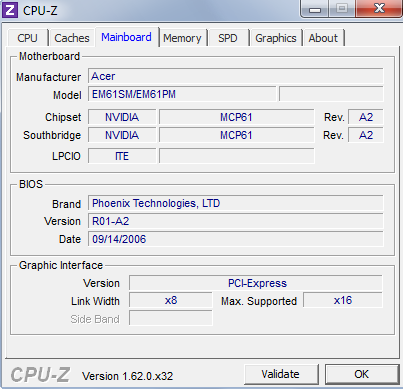Image resolution: width=403 pixels, height=389 pixels.
Task: Click the BIOS group heading
Action: click(31, 184)
